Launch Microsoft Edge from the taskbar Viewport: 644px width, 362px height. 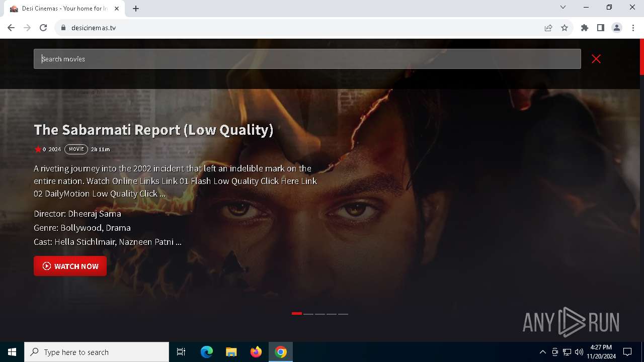click(x=207, y=352)
